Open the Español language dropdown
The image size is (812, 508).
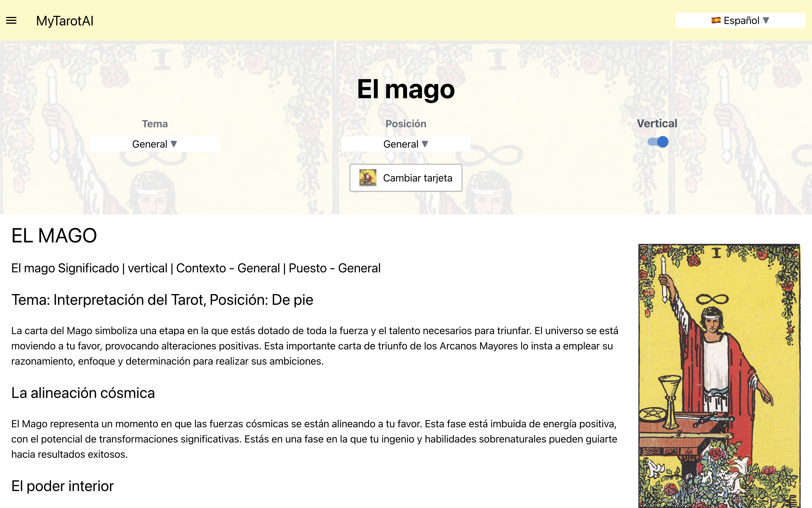coord(740,21)
